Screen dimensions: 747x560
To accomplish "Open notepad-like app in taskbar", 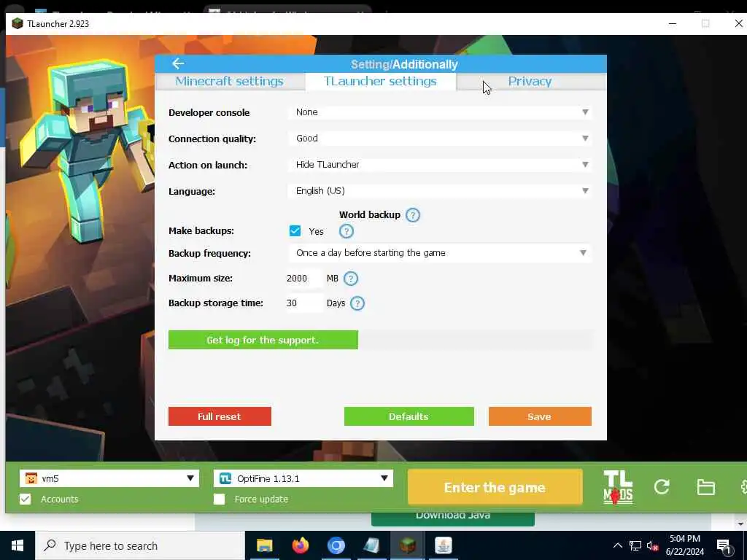I will pyautogui.click(x=371, y=545).
